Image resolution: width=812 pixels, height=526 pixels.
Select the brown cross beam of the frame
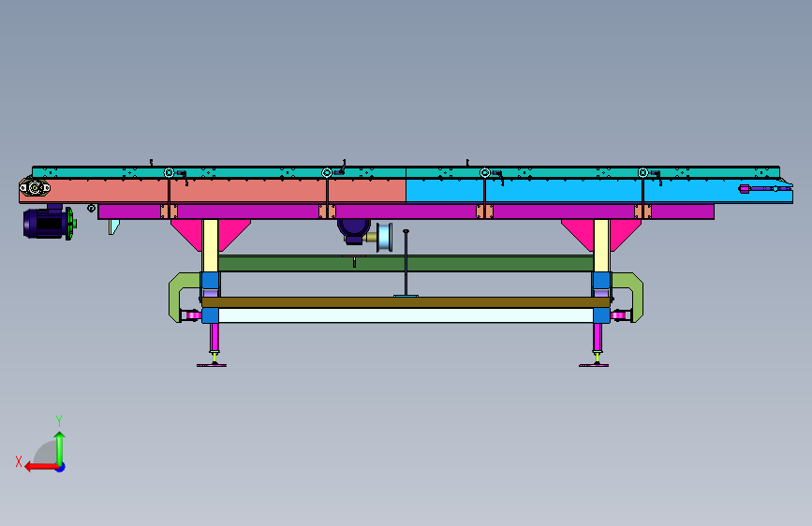[406, 302]
